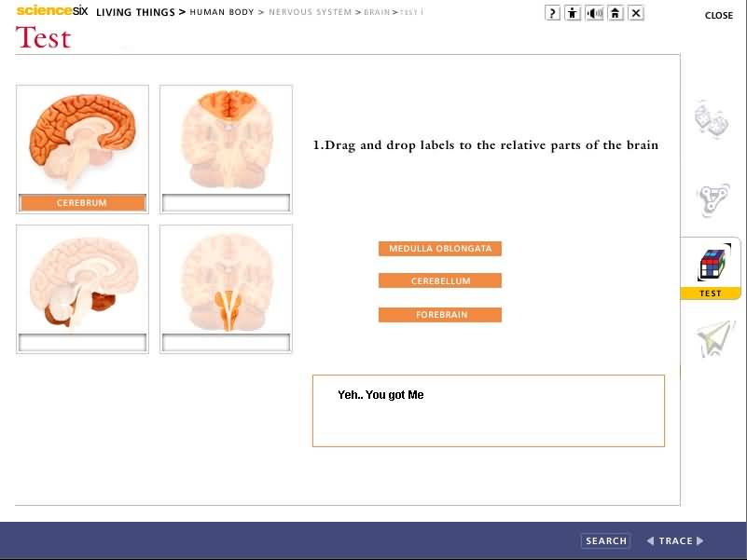Navigate to NERVOUS SYSTEM breadcrumb
The width and height of the screenshot is (747, 560).
click(x=310, y=13)
